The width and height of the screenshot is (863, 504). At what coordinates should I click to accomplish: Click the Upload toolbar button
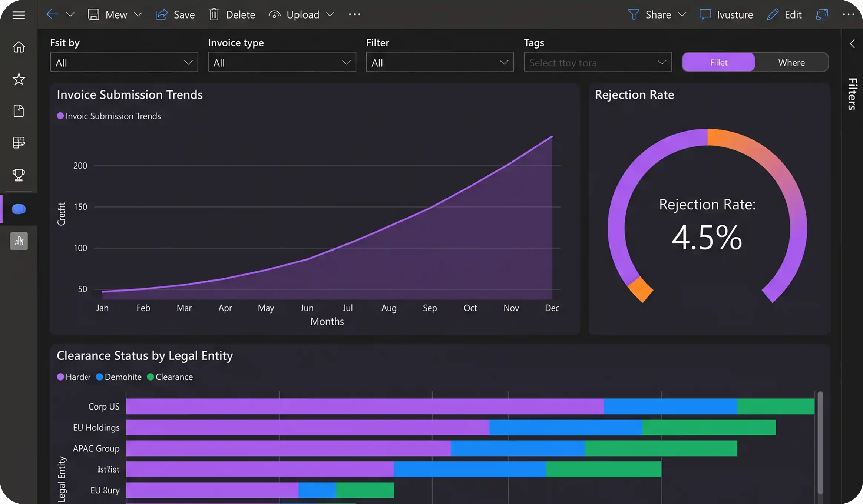pos(294,14)
